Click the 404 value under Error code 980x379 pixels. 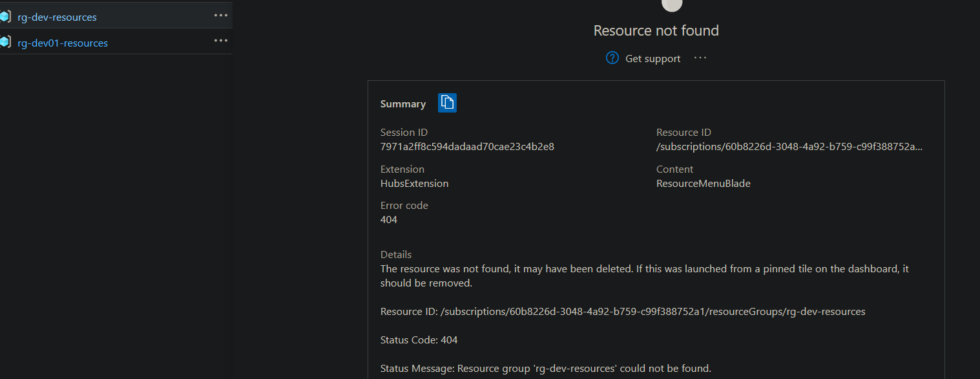tap(389, 220)
